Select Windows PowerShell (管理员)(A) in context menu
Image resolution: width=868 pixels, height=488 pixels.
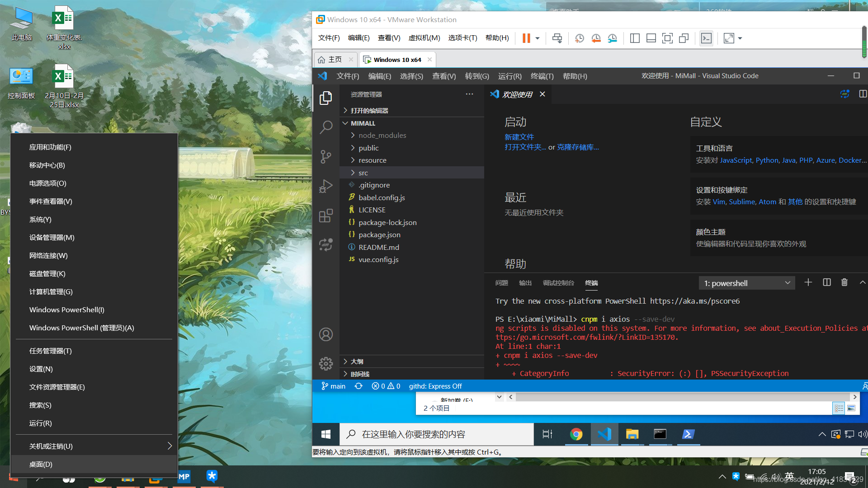[x=94, y=328]
